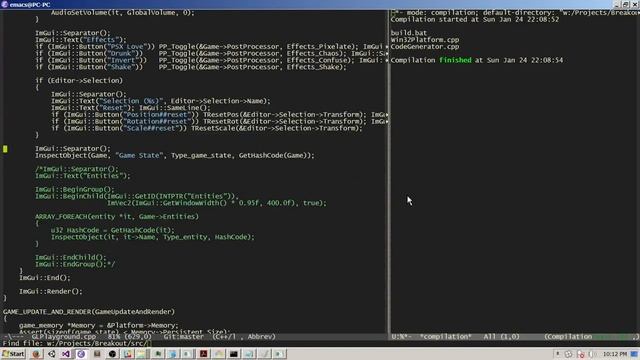640x360 pixels.
Task: Click Win32Platform.cpp in the compilation output
Action: (425, 40)
